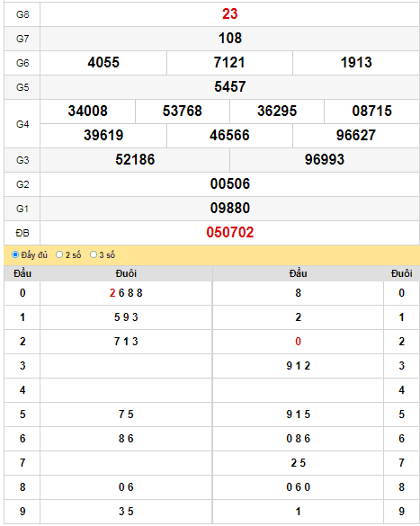The height and width of the screenshot is (526, 420).
Task: Click the G4 number 46566
Action: pos(229,135)
